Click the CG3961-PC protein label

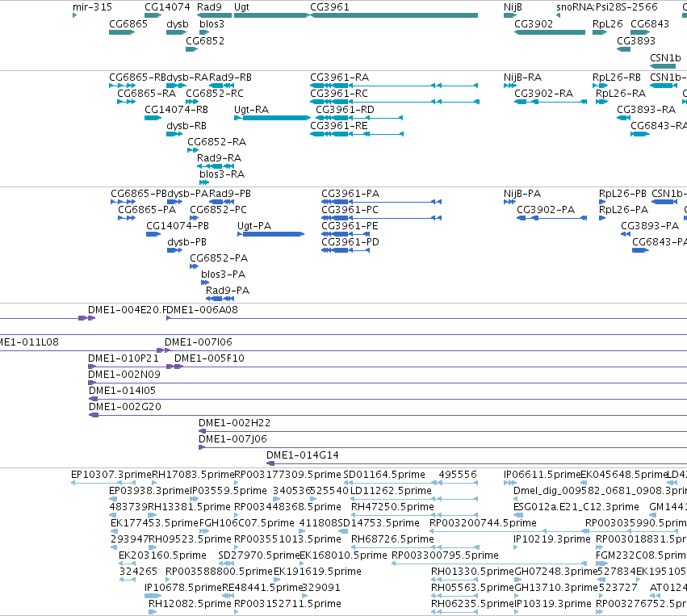point(350,209)
